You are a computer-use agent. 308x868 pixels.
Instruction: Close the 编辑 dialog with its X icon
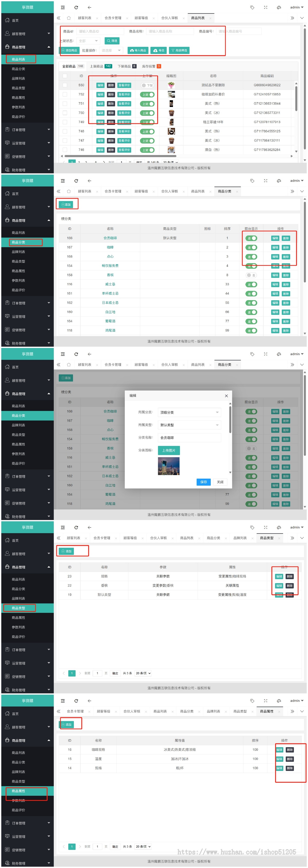coord(226,396)
